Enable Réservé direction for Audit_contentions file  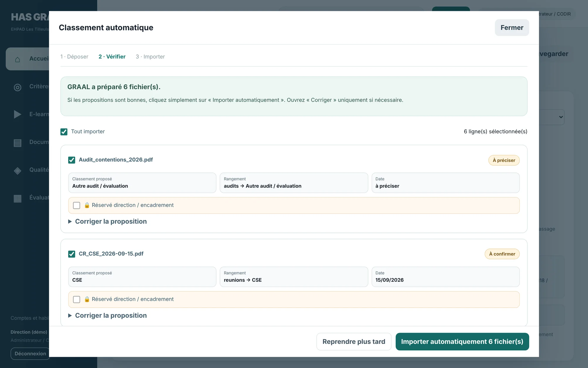point(76,205)
